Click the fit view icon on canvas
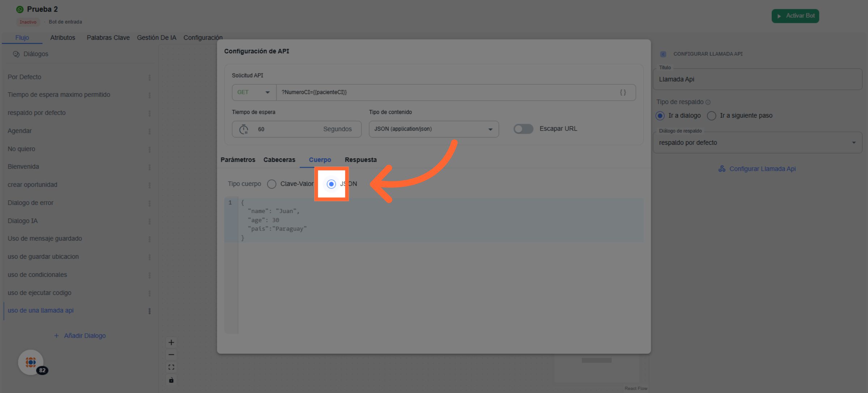This screenshot has height=393, width=868. point(171,367)
